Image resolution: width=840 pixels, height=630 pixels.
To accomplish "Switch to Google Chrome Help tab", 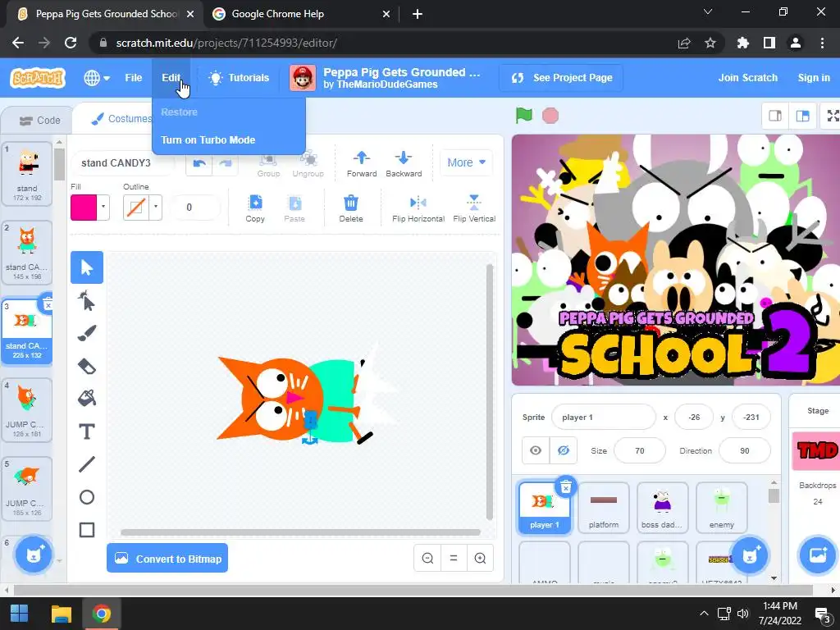I will 302,14.
